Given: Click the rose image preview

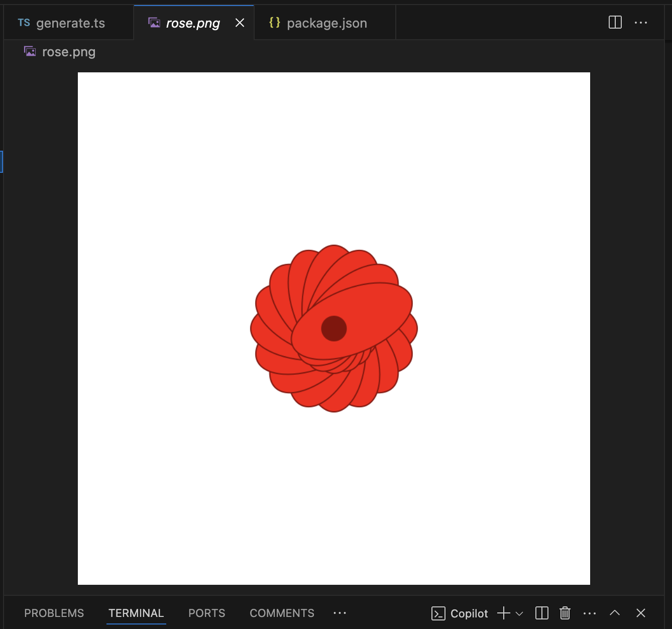Looking at the screenshot, I should [334, 329].
